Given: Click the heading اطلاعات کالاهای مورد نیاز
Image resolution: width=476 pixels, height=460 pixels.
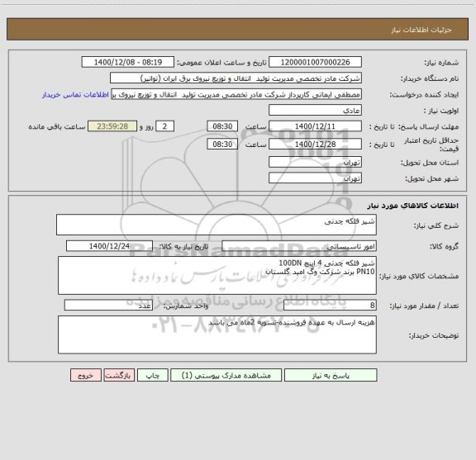Looking at the screenshot, I should [x=413, y=206].
